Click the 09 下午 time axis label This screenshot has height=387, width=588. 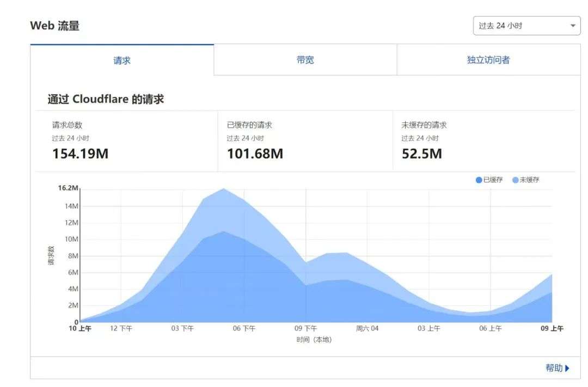305,329
